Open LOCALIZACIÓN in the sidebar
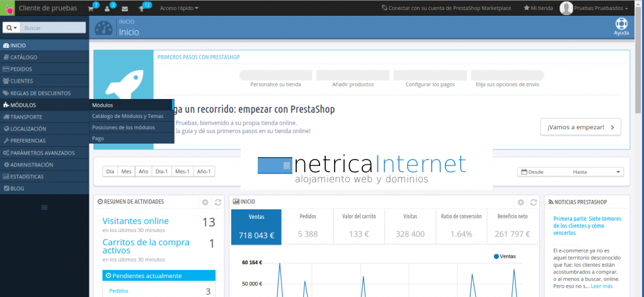644x297 pixels. click(x=44, y=129)
